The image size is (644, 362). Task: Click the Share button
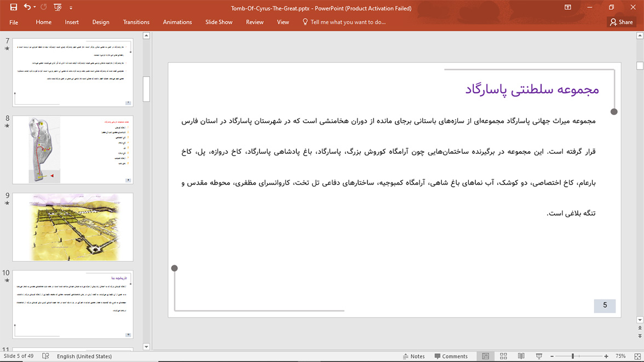tap(621, 22)
